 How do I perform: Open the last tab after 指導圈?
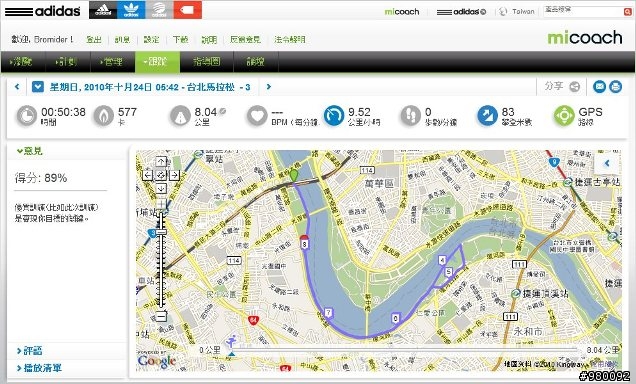pyautogui.click(x=256, y=62)
